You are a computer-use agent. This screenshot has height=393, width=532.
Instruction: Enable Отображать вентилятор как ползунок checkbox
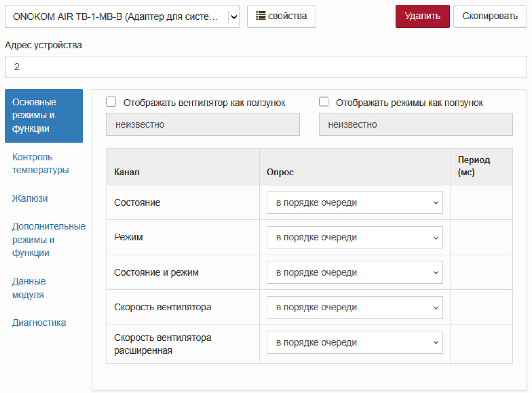(111, 102)
